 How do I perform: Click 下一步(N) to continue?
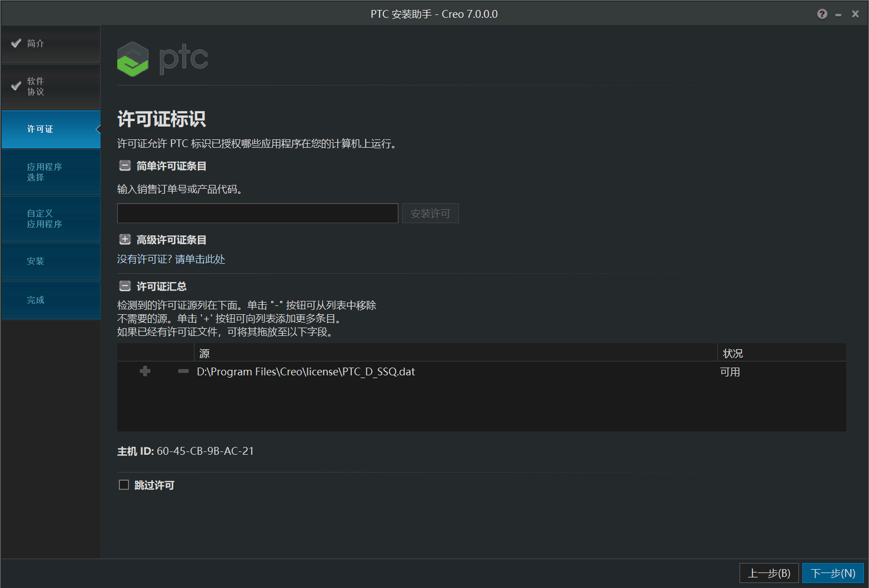(833, 573)
